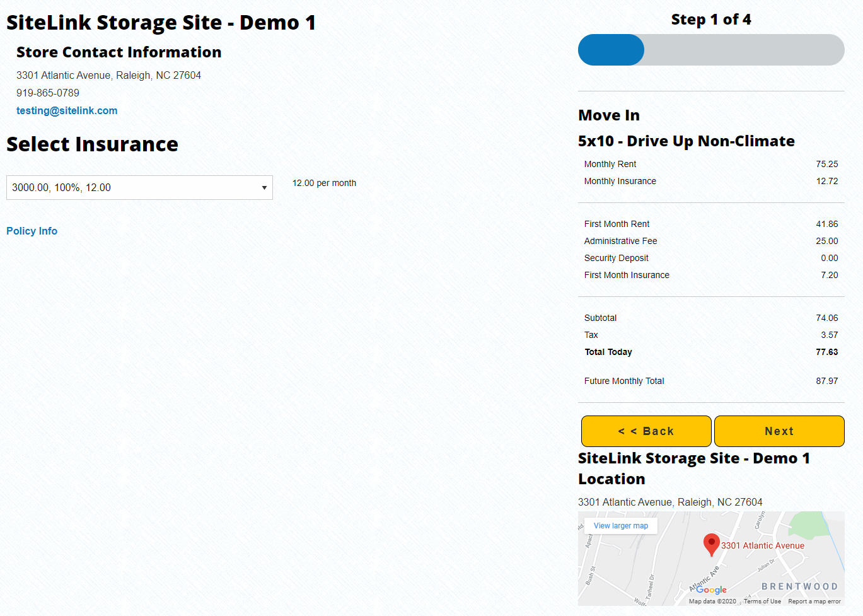863x616 pixels.
Task: Click the BRENTWOOD label on the map
Action: (x=799, y=586)
